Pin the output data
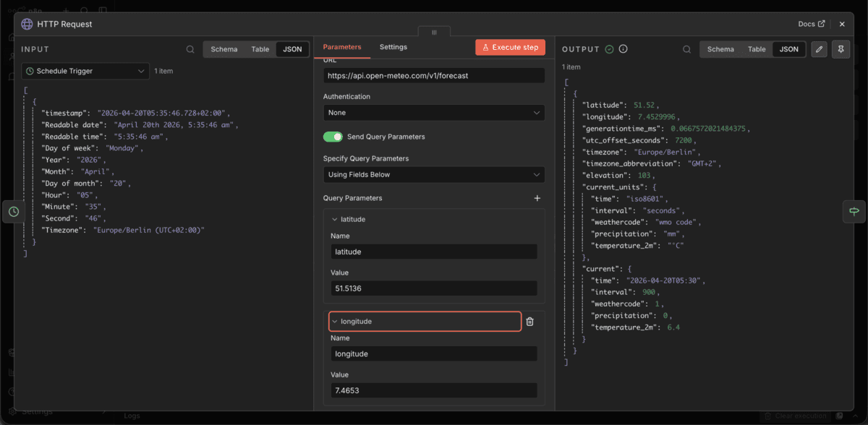868x425 pixels. click(x=841, y=48)
